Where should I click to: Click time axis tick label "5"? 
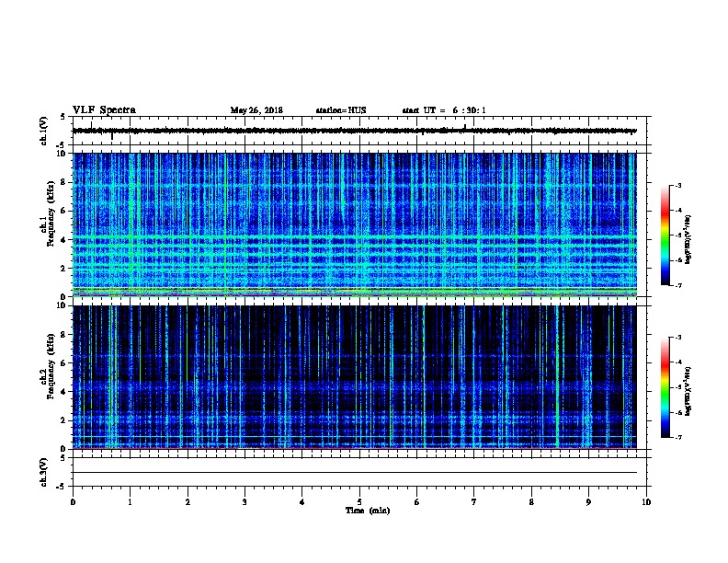tap(359, 502)
